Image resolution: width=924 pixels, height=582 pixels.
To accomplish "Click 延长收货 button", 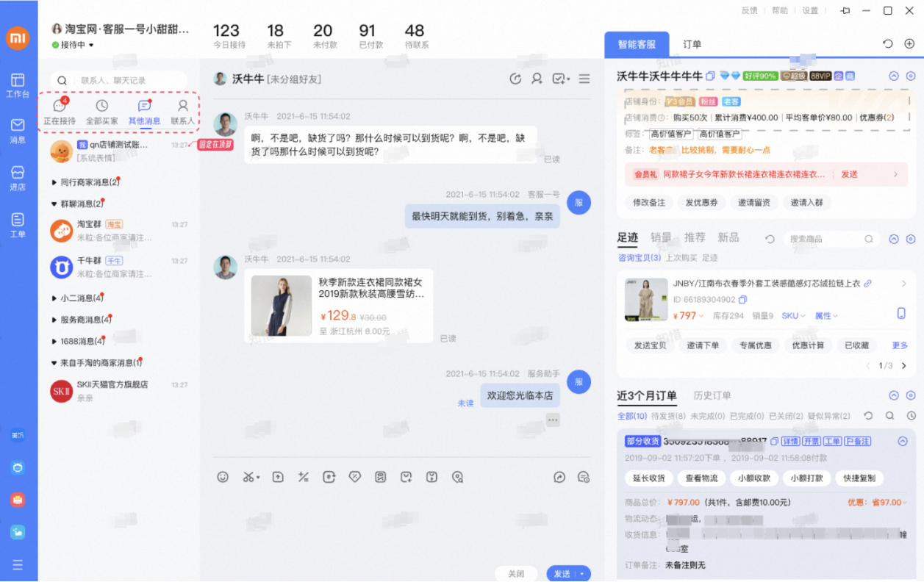I will pos(649,478).
